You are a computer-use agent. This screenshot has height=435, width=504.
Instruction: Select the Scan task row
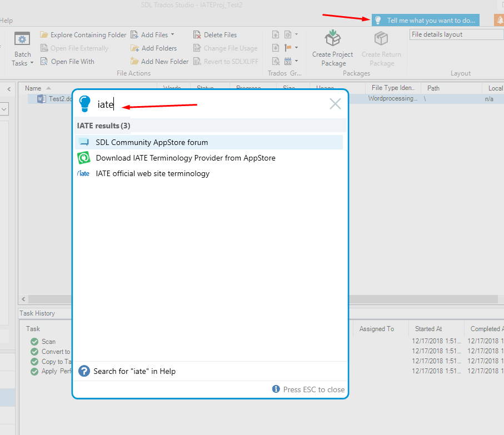point(48,342)
